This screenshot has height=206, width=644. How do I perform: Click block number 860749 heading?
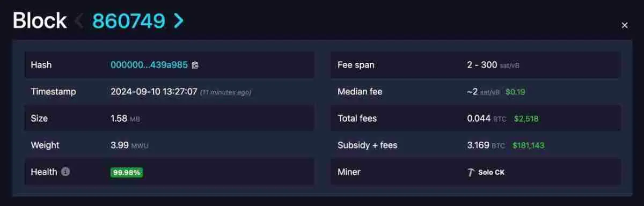(x=129, y=21)
